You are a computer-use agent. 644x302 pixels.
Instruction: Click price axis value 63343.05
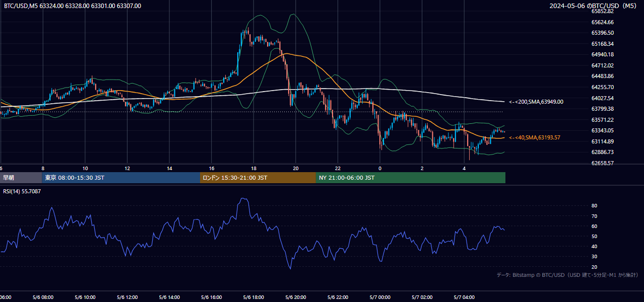click(602, 130)
